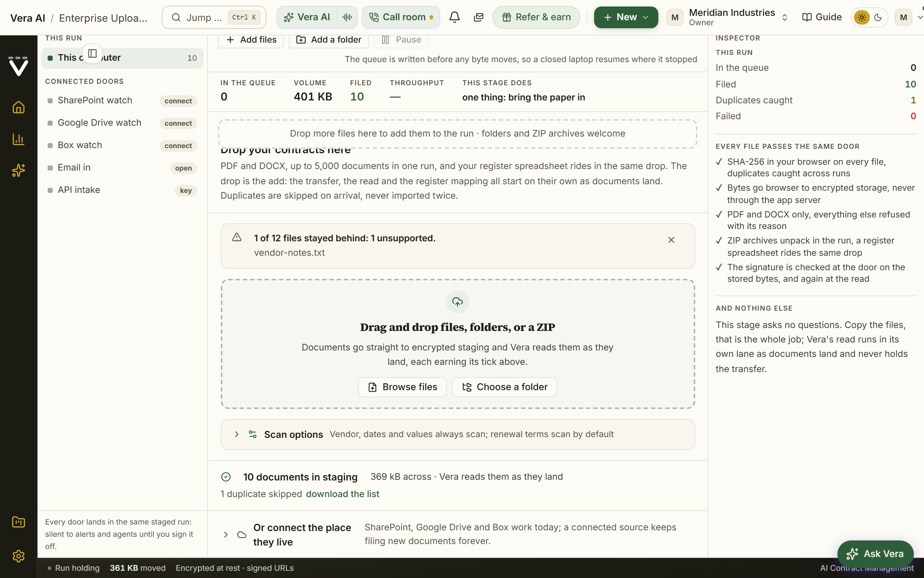Click the cloud upload icon in the drop zone
The width and height of the screenshot is (924, 578).
point(457,302)
